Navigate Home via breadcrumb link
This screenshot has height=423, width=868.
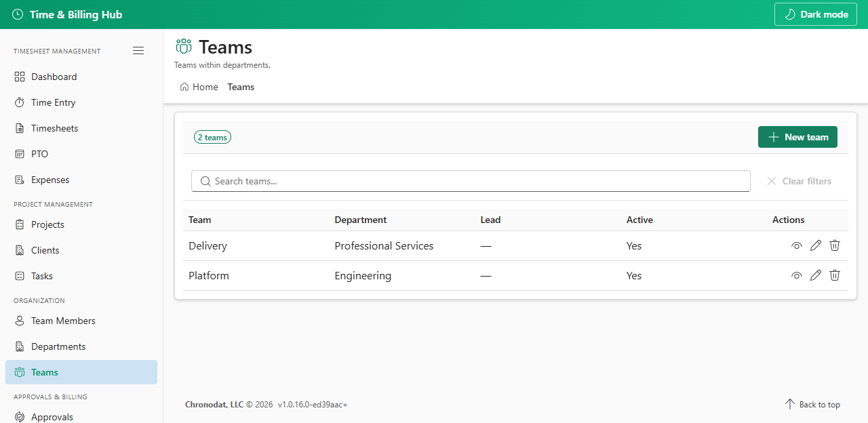pos(199,87)
